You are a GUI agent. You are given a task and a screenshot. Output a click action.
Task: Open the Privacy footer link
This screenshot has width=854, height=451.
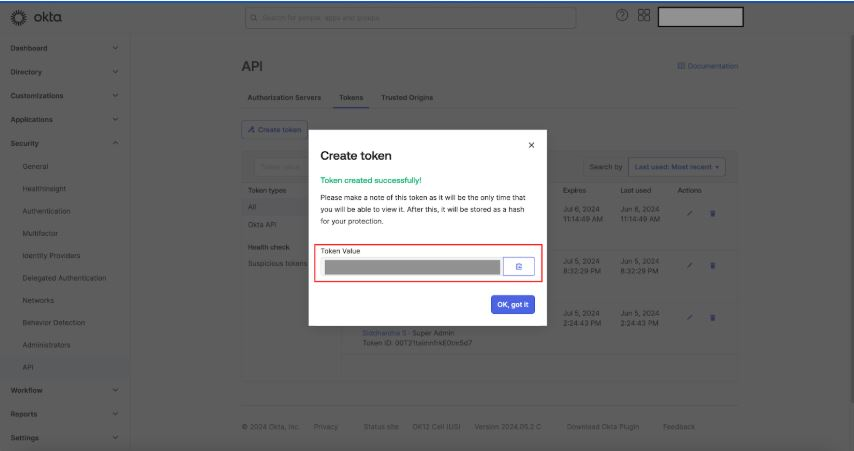[326, 427]
